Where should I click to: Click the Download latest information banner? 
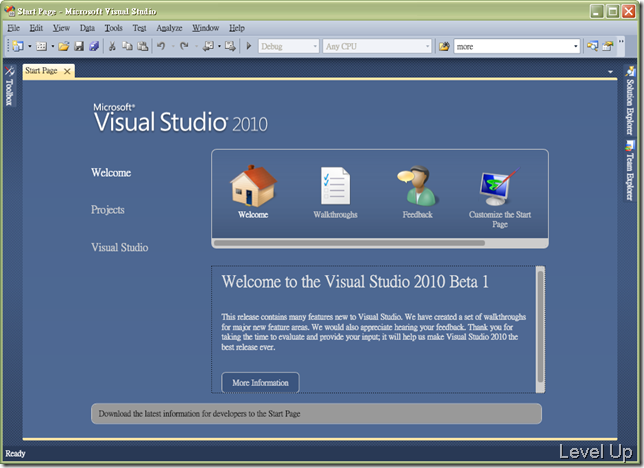(316, 414)
